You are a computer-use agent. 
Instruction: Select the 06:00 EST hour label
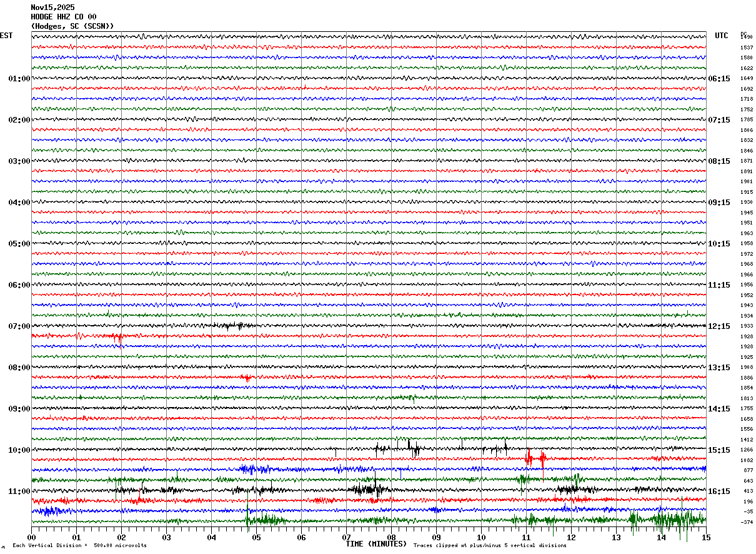point(19,285)
